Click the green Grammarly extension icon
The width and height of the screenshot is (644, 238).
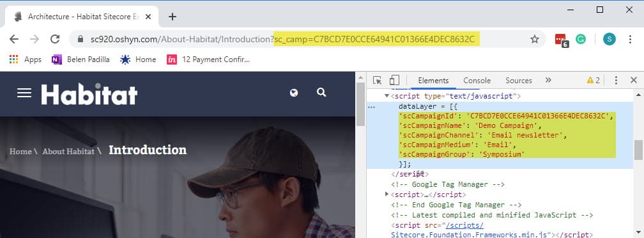[580, 39]
